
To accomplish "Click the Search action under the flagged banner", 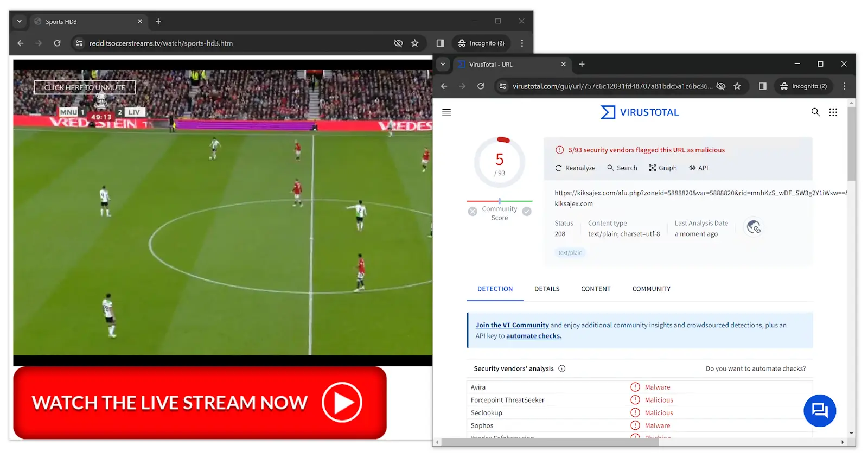I will pyautogui.click(x=622, y=168).
